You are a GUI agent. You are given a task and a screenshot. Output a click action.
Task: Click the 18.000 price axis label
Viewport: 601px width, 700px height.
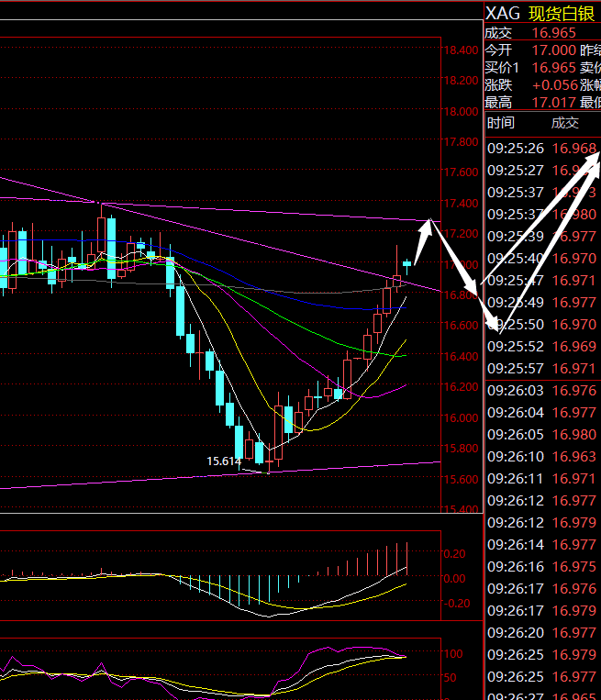coord(461,111)
